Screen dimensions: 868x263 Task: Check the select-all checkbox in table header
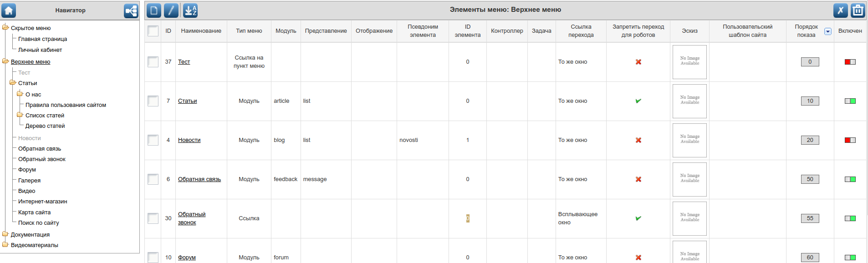tap(153, 31)
